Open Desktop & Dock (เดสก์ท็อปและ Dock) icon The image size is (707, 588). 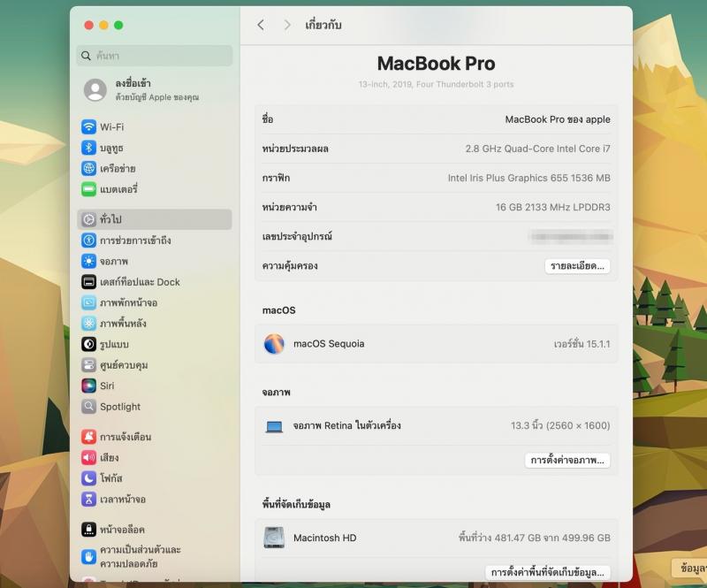(x=89, y=282)
